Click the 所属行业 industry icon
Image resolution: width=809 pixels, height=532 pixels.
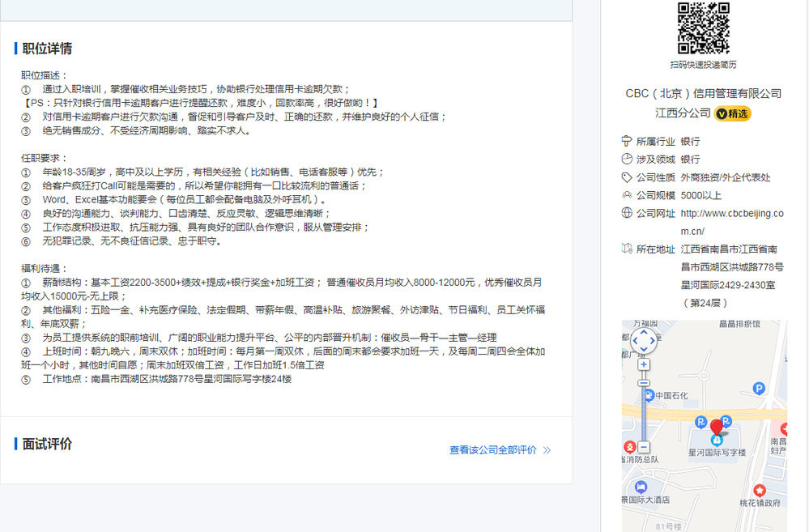tap(626, 141)
